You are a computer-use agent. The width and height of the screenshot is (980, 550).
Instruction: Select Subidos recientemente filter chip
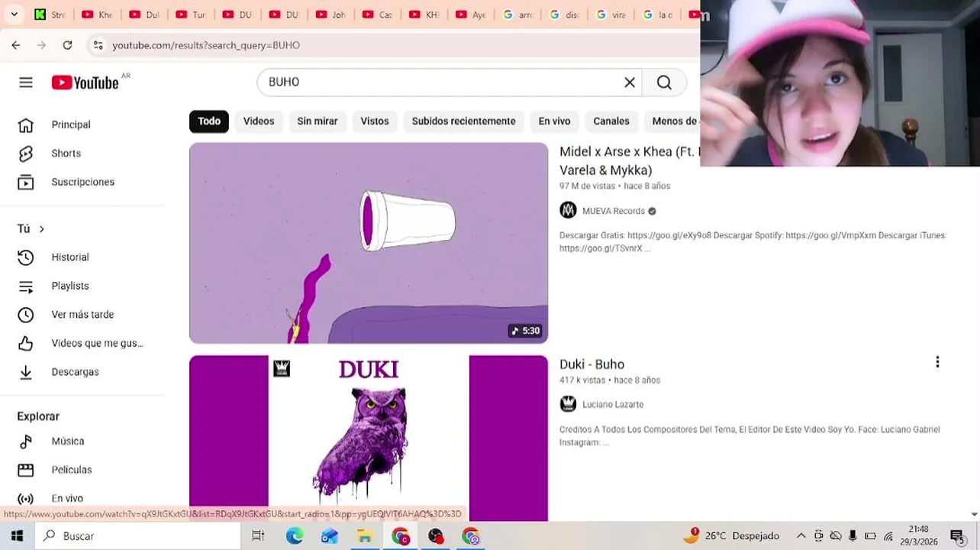click(x=463, y=121)
